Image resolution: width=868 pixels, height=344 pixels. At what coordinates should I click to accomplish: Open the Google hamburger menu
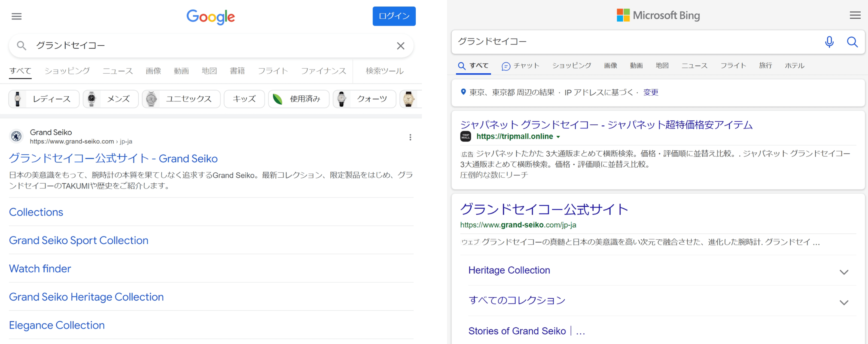pos(16,16)
